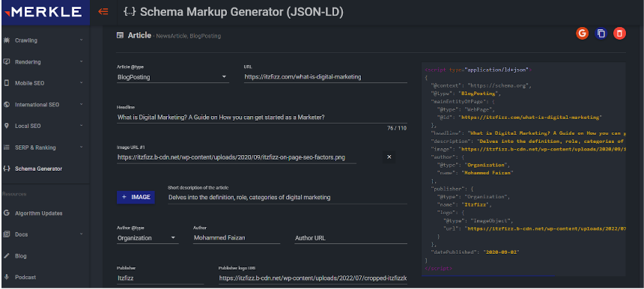Click the Mobile SEO phone icon
Image resolution: width=644 pixels, height=289 pixels.
7,83
